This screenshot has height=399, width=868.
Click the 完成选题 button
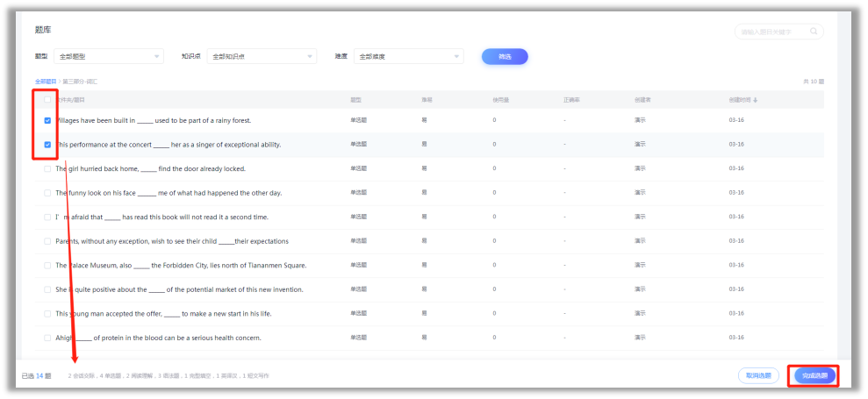[814, 375]
